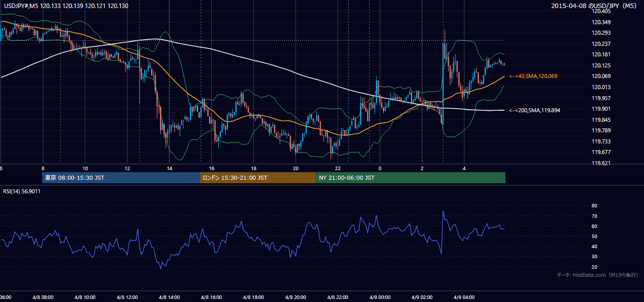Click the 4/8 16:00 date label
Screen dimensions: 644x302
coord(211,297)
